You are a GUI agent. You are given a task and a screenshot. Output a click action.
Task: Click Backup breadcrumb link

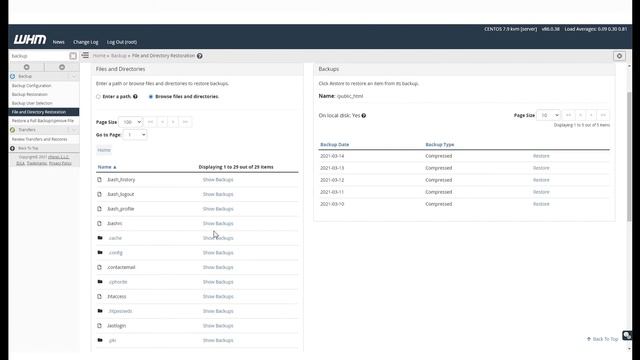tap(119, 56)
